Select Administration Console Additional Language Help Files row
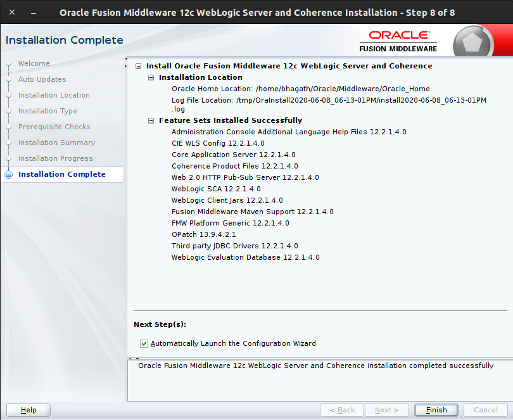 pyautogui.click(x=289, y=132)
